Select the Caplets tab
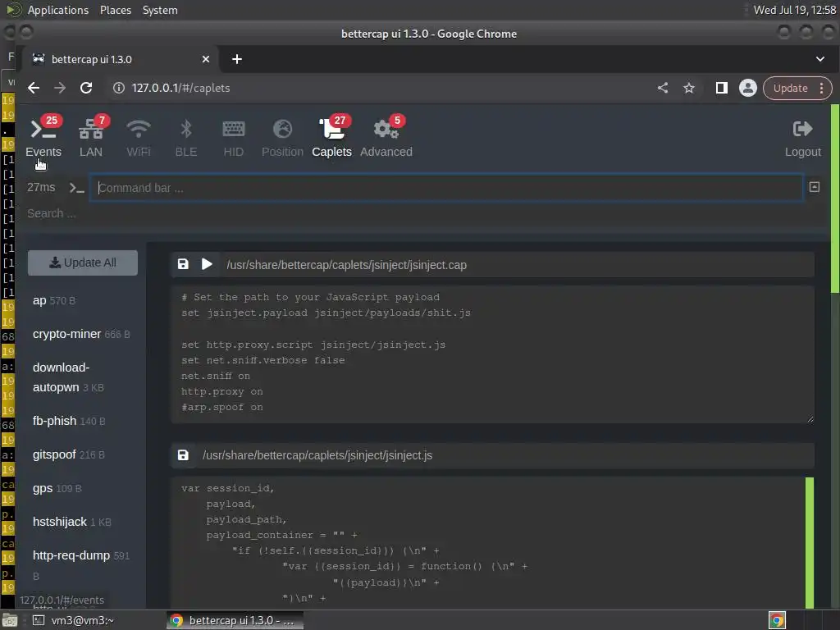This screenshot has height=630, width=840. click(x=331, y=137)
